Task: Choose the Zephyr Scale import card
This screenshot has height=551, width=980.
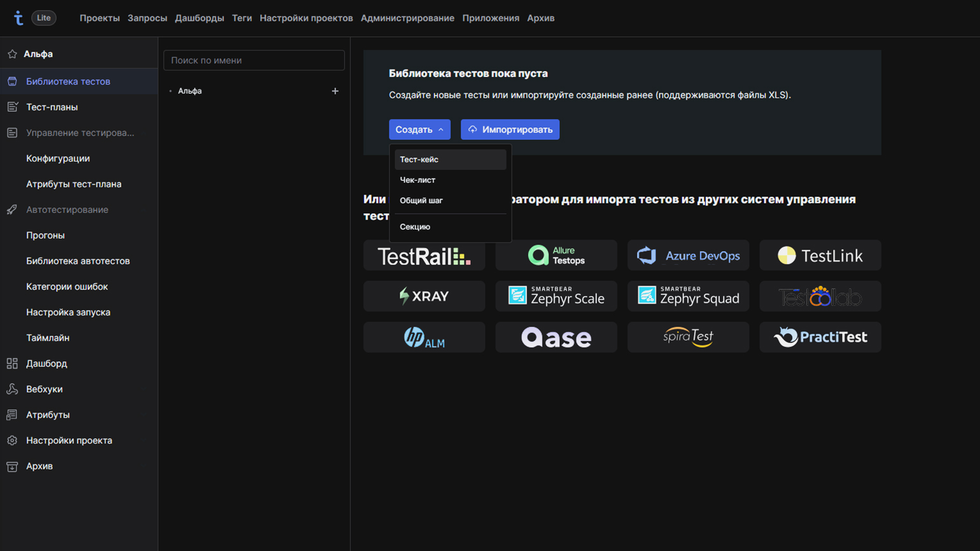Action: [556, 296]
